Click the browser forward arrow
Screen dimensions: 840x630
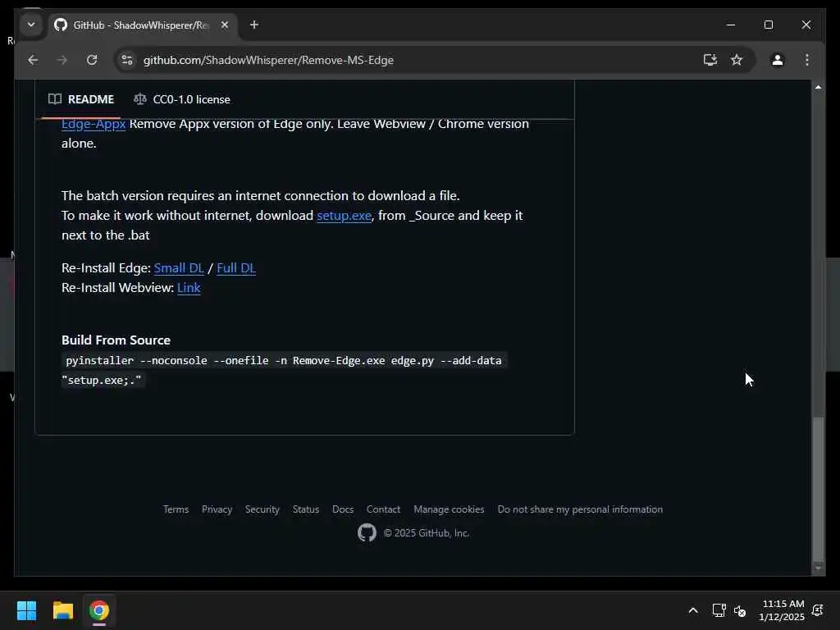pos(62,60)
